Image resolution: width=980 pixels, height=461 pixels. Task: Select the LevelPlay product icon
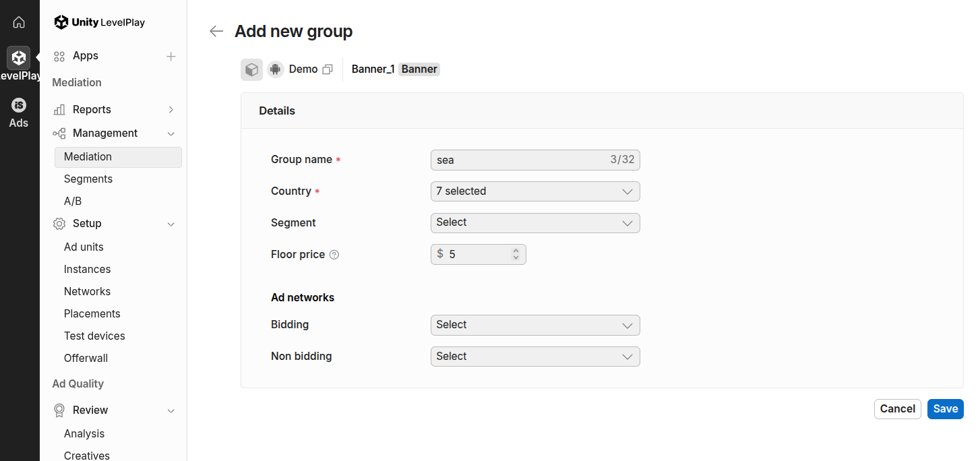click(19, 58)
